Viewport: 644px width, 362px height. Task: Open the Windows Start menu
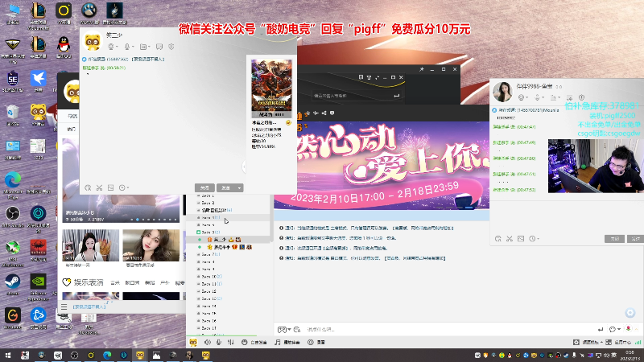click(x=8, y=355)
